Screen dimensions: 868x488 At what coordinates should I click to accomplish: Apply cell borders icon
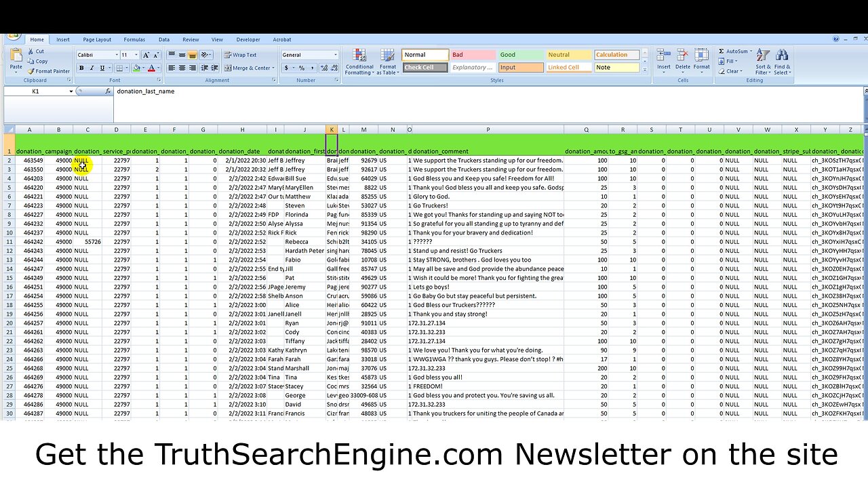click(119, 68)
